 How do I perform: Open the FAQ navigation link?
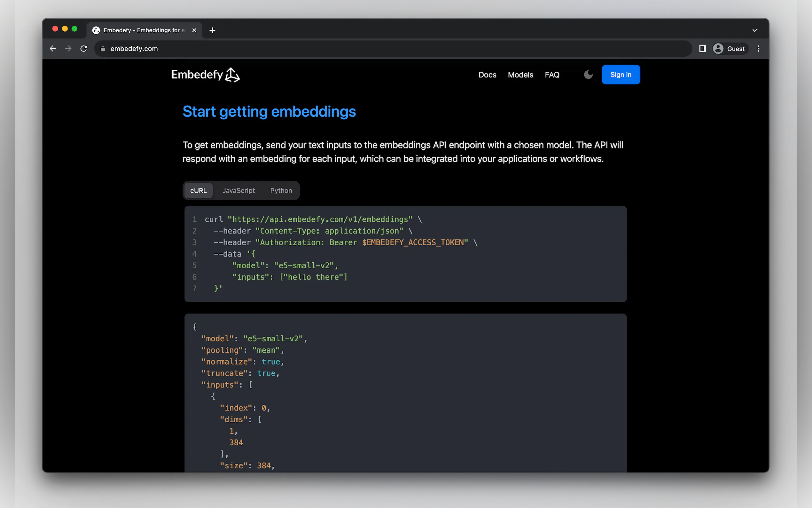point(552,75)
